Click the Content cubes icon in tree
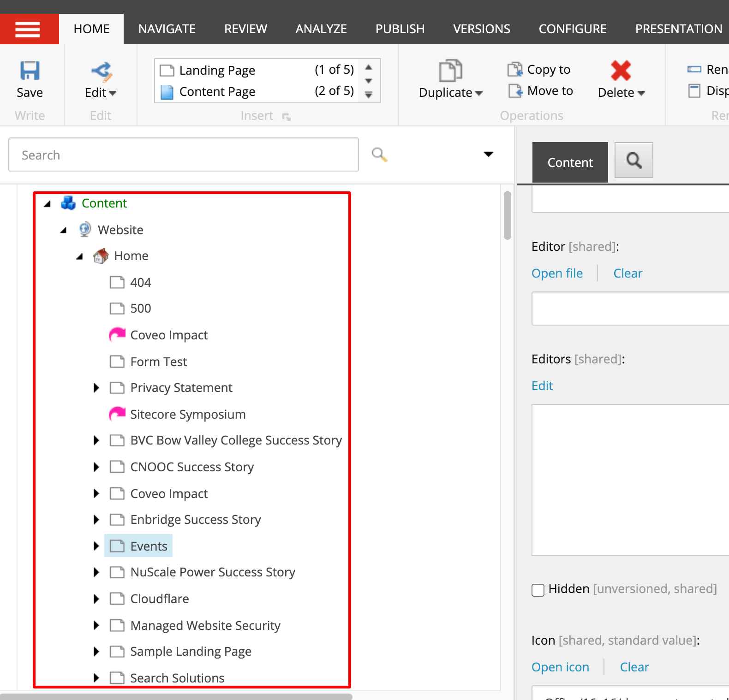 68,203
